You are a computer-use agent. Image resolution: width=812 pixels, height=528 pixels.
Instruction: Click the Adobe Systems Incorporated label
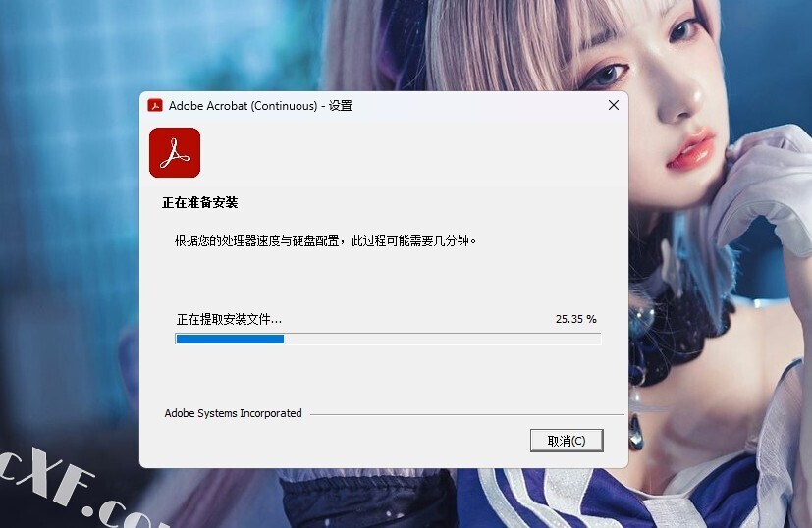(233, 413)
